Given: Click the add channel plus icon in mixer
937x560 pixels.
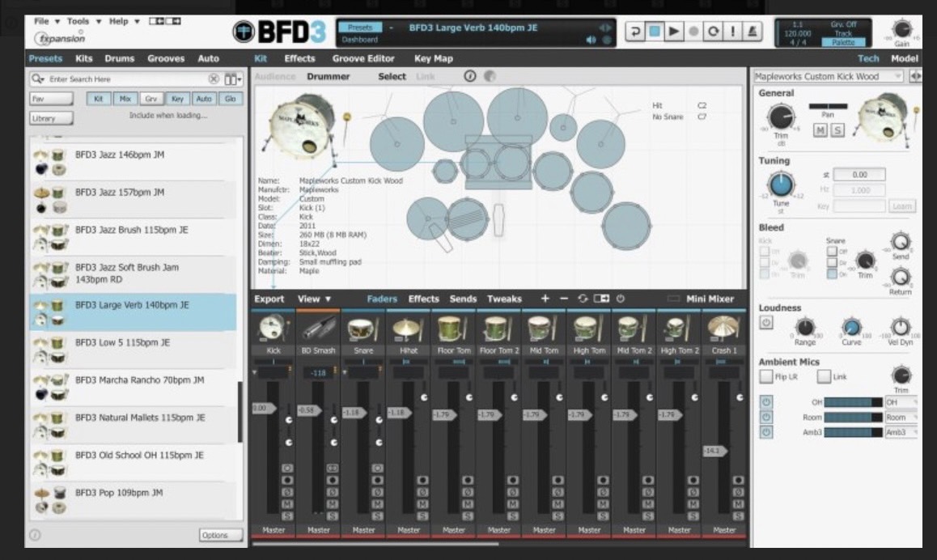Looking at the screenshot, I should 545,299.
